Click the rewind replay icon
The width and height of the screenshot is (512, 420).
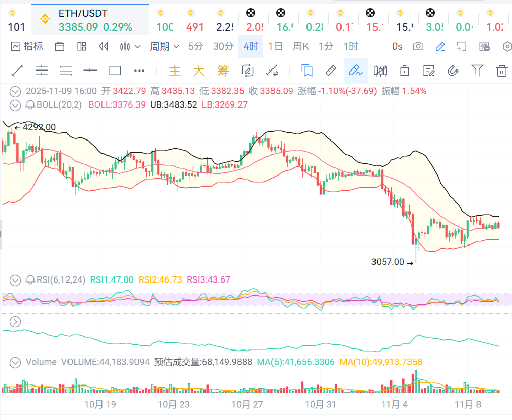pos(104,47)
